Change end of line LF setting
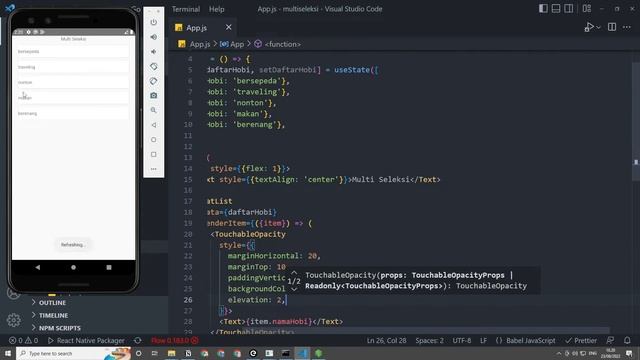The width and height of the screenshot is (640, 360). click(x=483, y=340)
